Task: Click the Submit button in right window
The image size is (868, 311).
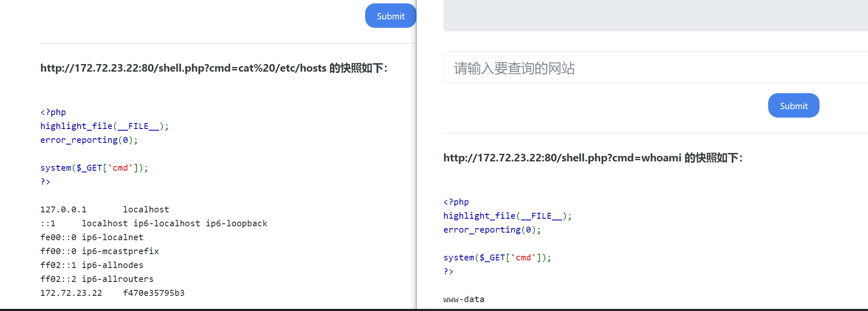Action: (793, 106)
